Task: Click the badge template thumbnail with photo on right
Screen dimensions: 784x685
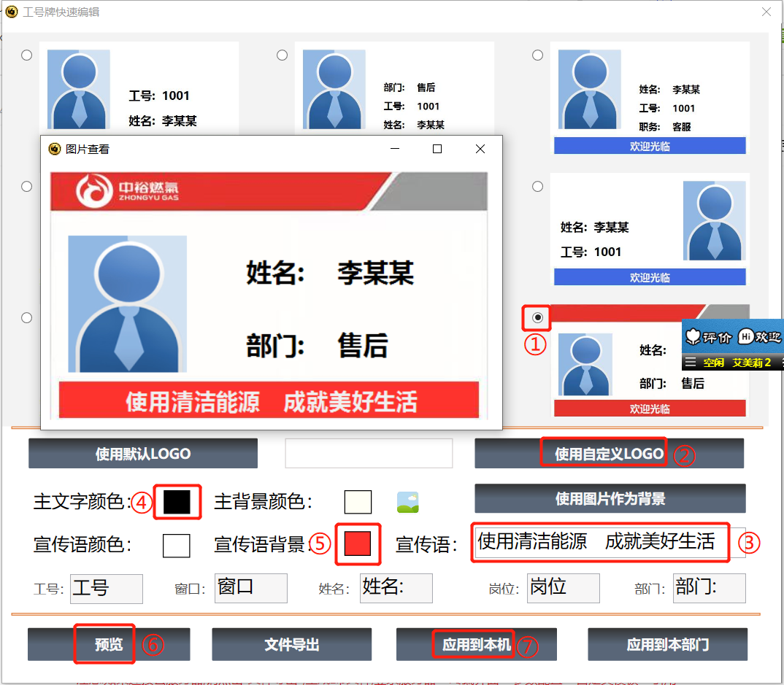Action: point(650,229)
